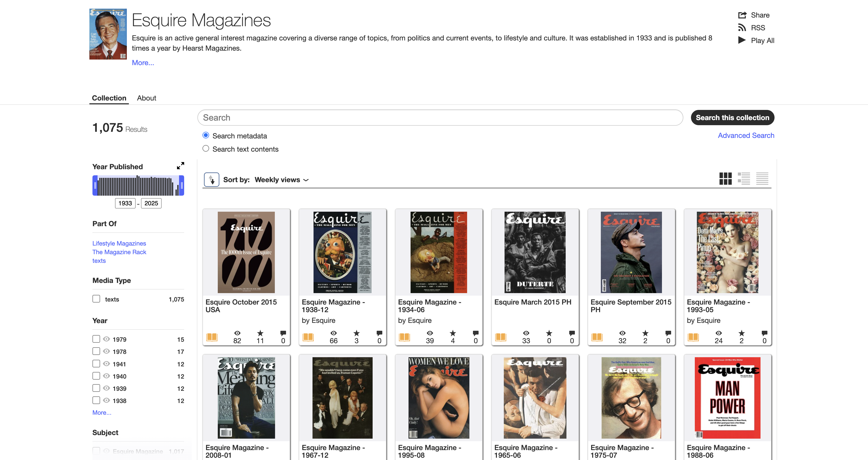Check the 1941 year filter checkbox
The image size is (868, 460).
point(96,363)
